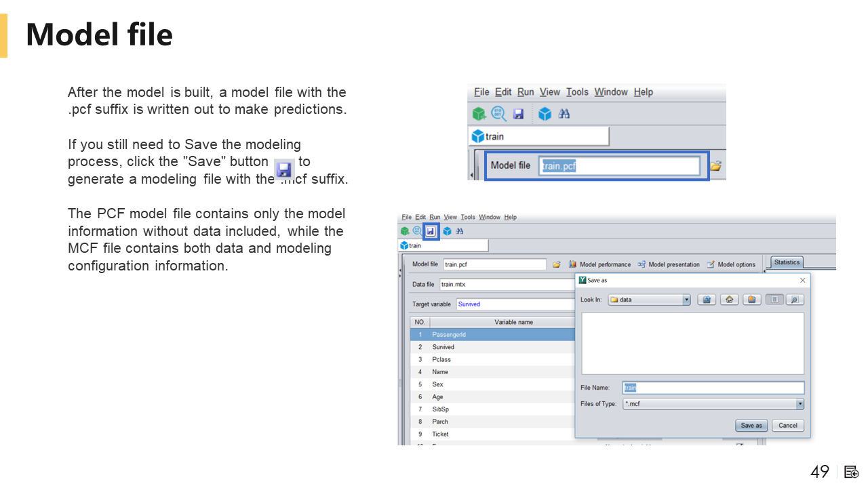Click the Target variable field showing Survived
868x488 pixels.
[x=515, y=304]
